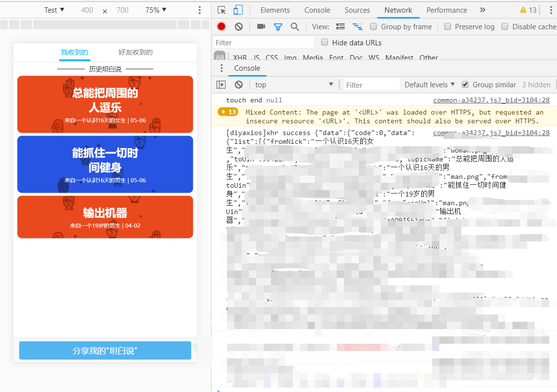Clear the network log
The height and width of the screenshot is (392, 557).
[239, 27]
